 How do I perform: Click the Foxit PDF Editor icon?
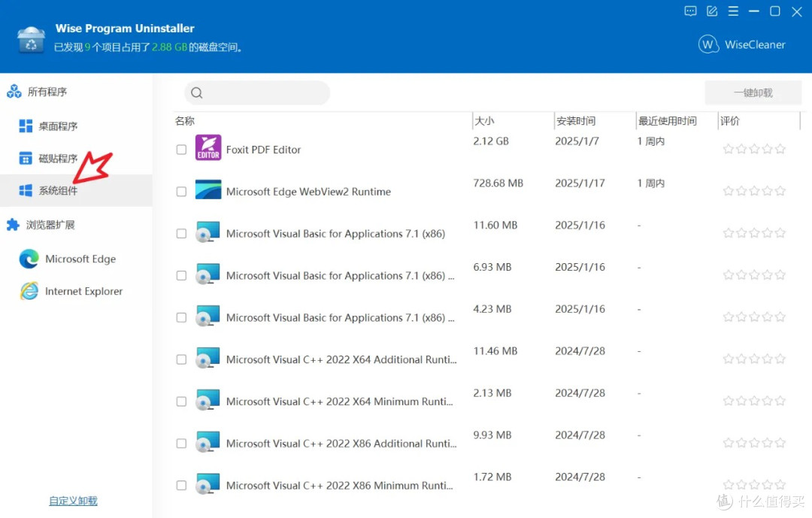[x=208, y=147]
